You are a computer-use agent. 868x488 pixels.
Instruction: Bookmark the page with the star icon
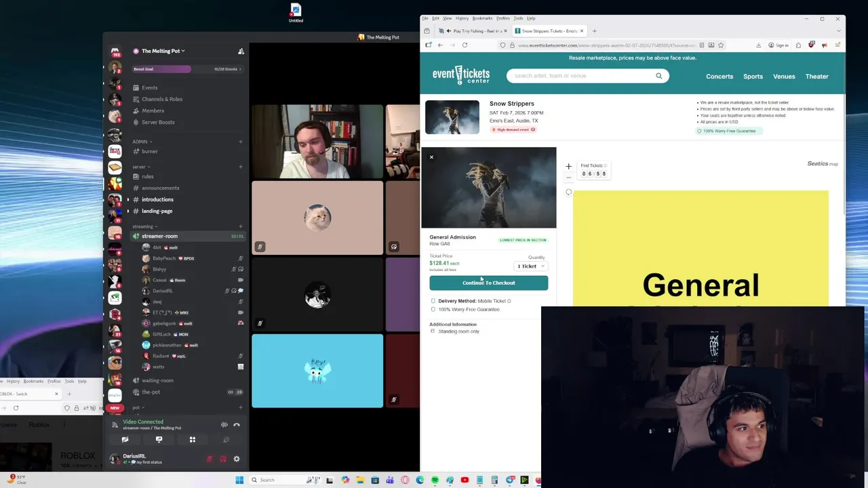point(721,45)
